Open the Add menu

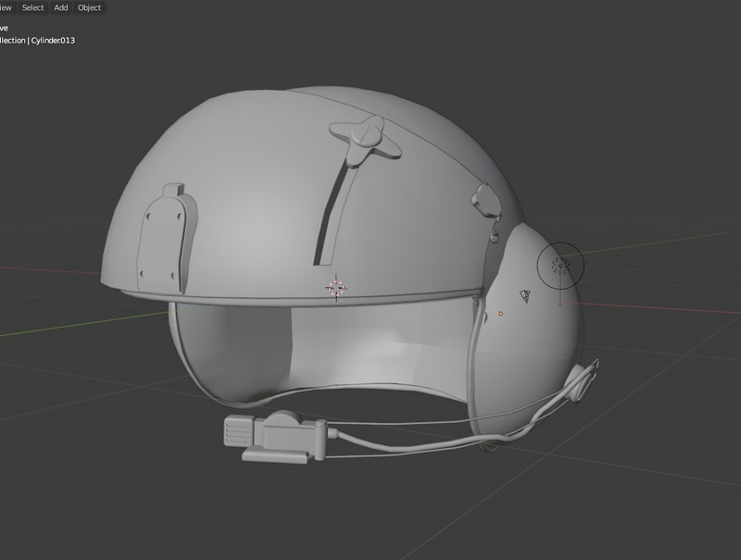pos(61,7)
